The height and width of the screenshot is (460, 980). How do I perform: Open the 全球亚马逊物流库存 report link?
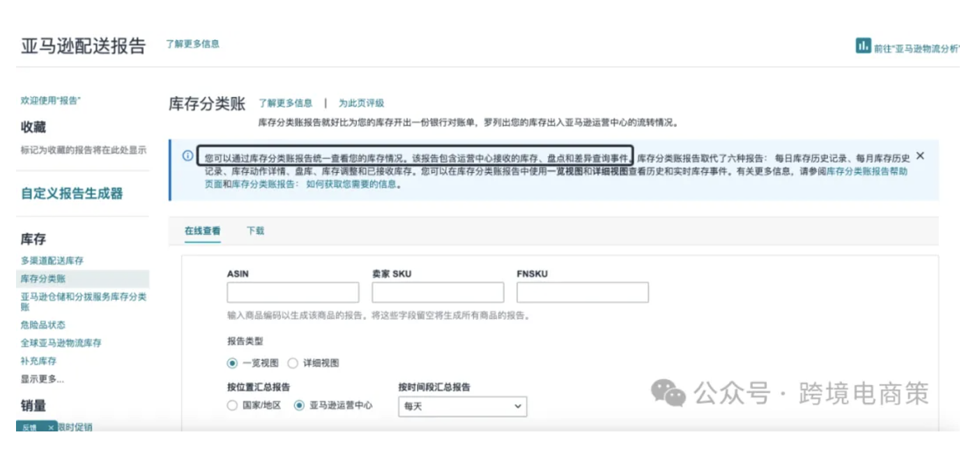pos(61,343)
